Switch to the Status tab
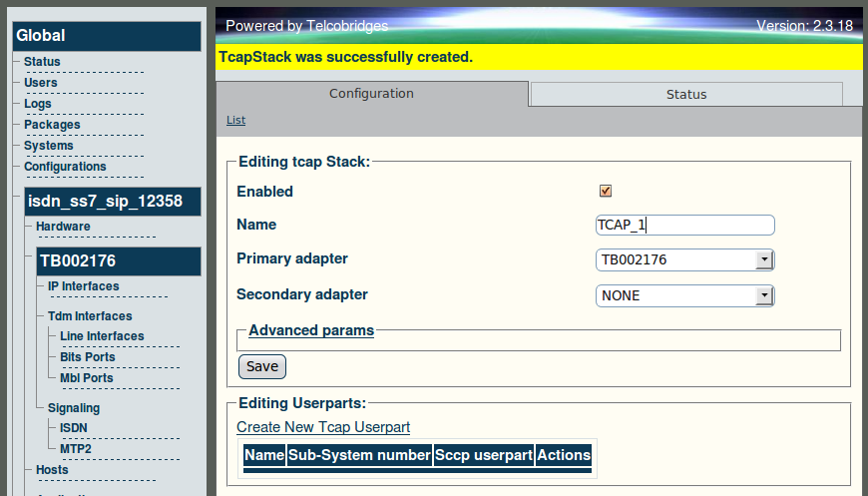Viewport: 868px width, 496px height. pos(686,94)
